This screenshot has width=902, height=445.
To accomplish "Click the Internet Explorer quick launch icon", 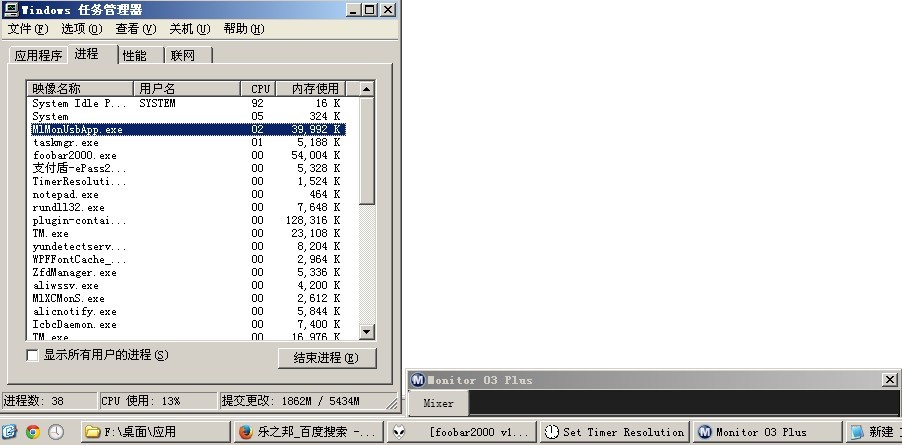I will pos(9,432).
